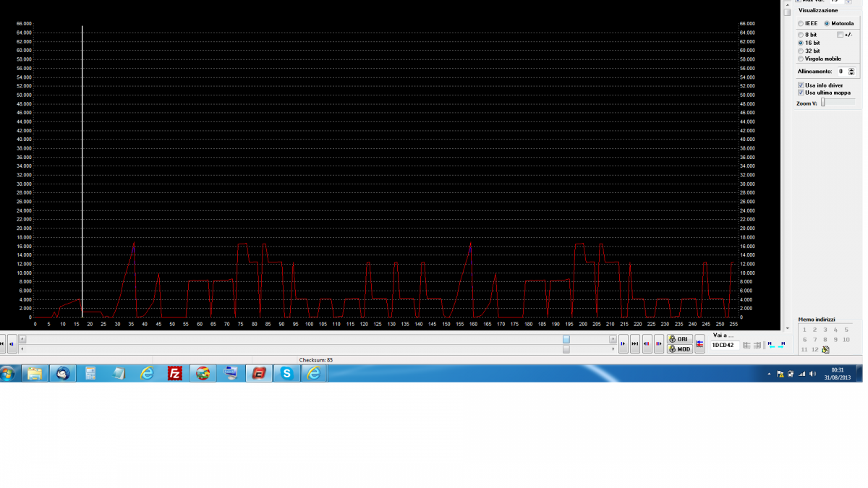Click the next marker M right-arrow icon
This screenshot has width=868, height=488.
pyautogui.click(x=782, y=345)
